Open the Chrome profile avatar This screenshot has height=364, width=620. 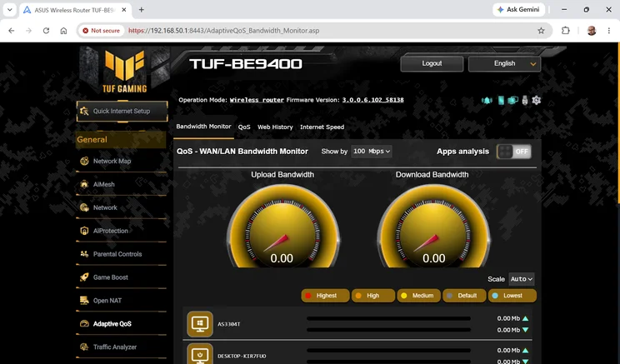tap(592, 31)
